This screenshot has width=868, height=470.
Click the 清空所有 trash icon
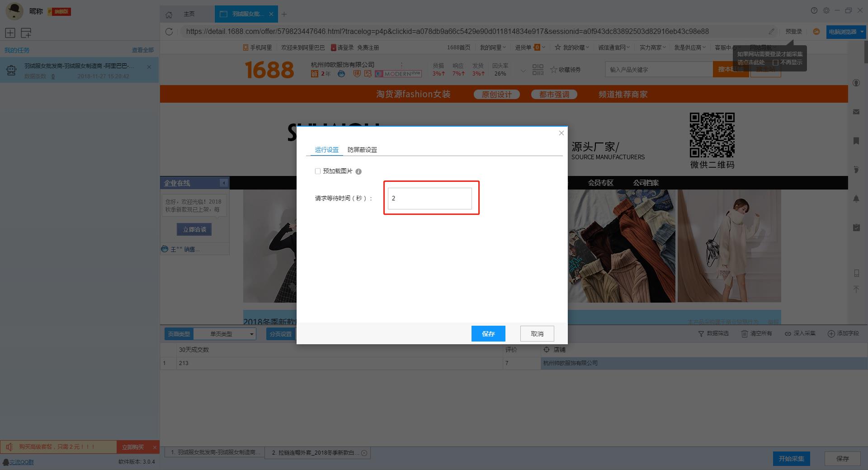click(744, 333)
